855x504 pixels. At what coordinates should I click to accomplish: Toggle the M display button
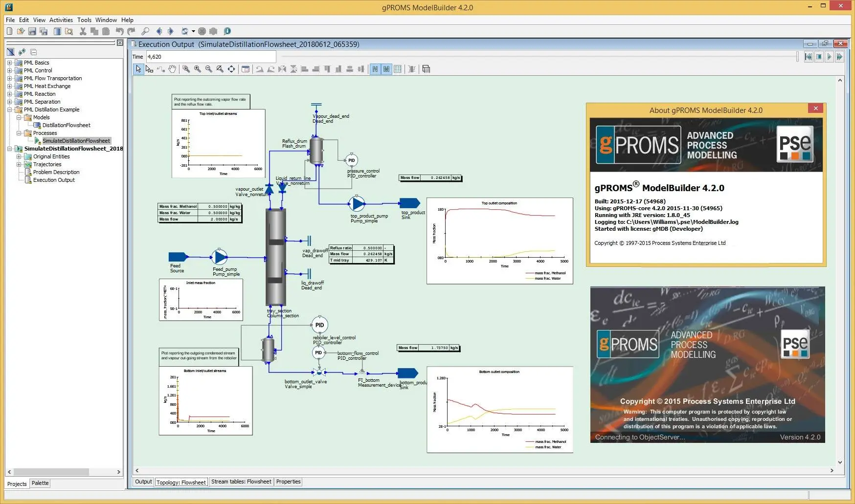(x=386, y=69)
